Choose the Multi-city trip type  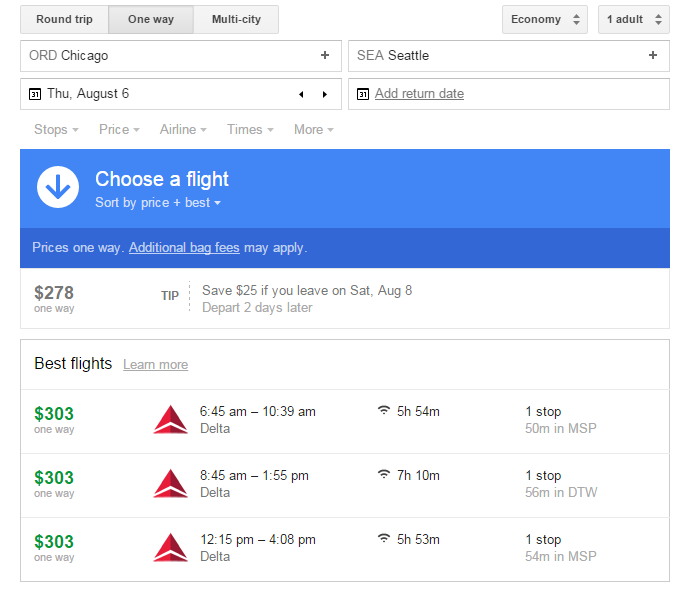pos(236,20)
